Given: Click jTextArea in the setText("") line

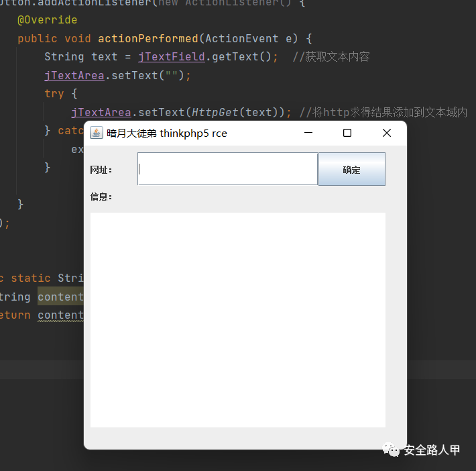Looking at the screenshot, I should pos(74,75).
